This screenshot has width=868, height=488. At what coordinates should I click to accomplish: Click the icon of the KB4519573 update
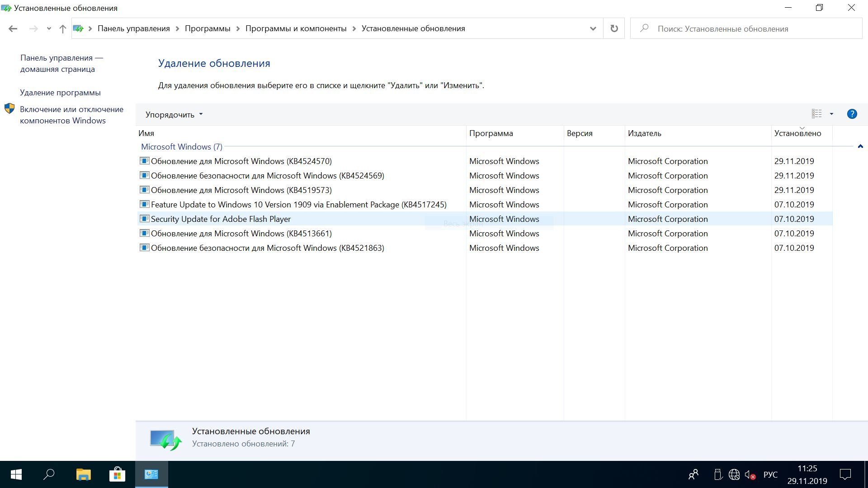tap(144, 190)
